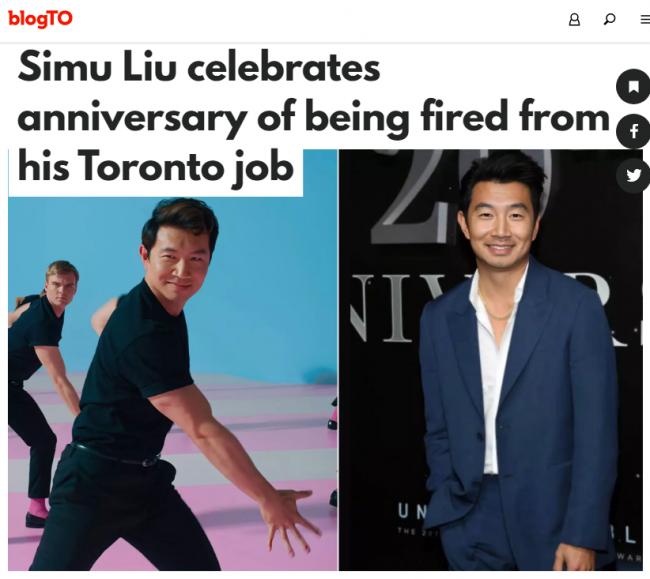The width and height of the screenshot is (650, 579).
Task: Click the face of the dancer in front
Action: 180,261
